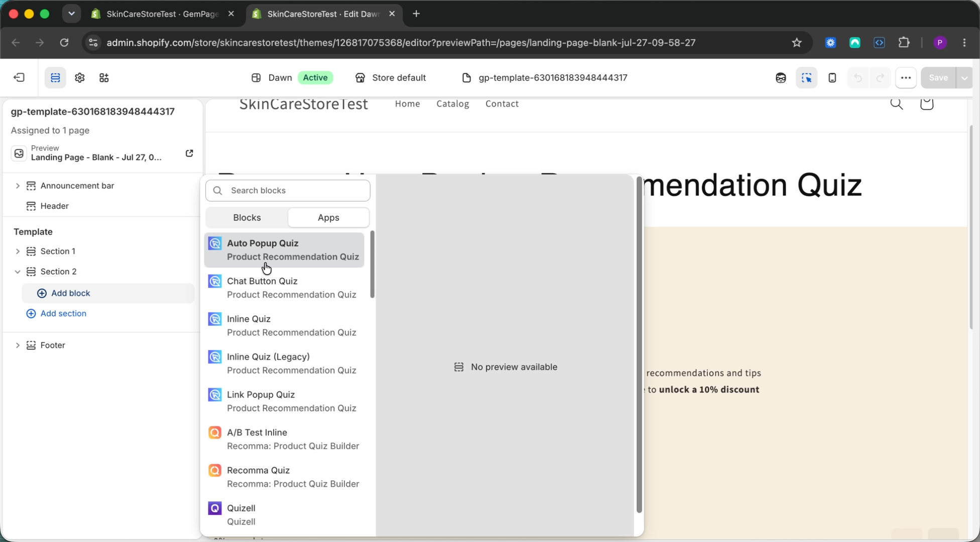Open the tab search dropdown arrow
This screenshot has width=980, height=542.
pyautogui.click(x=71, y=14)
